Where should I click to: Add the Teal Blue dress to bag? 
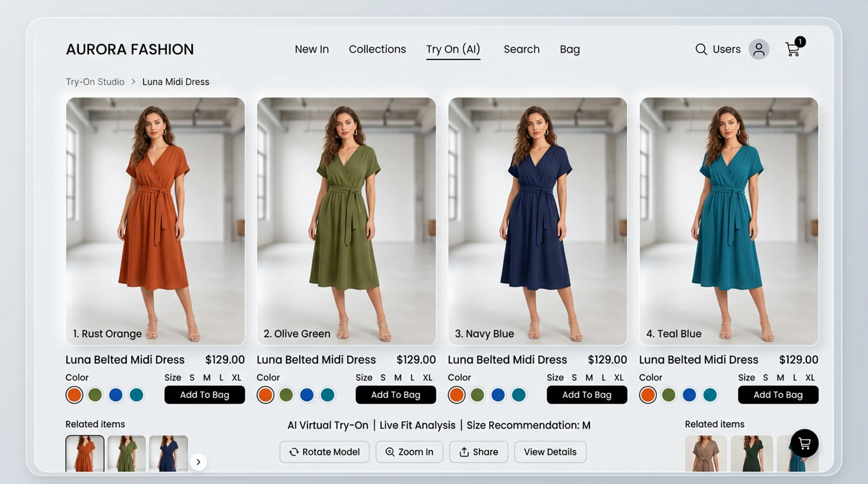tap(778, 395)
